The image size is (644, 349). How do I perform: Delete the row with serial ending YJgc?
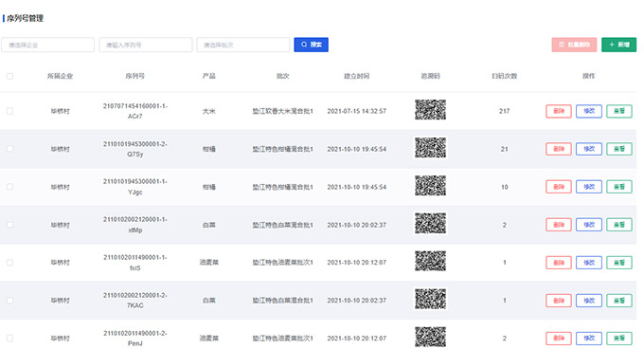pos(559,187)
